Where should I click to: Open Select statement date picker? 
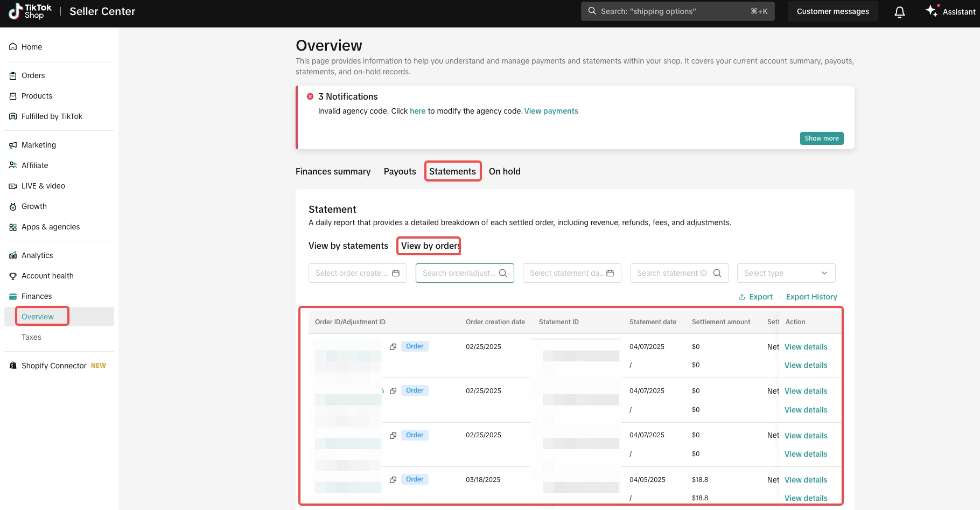click(572, 273)
